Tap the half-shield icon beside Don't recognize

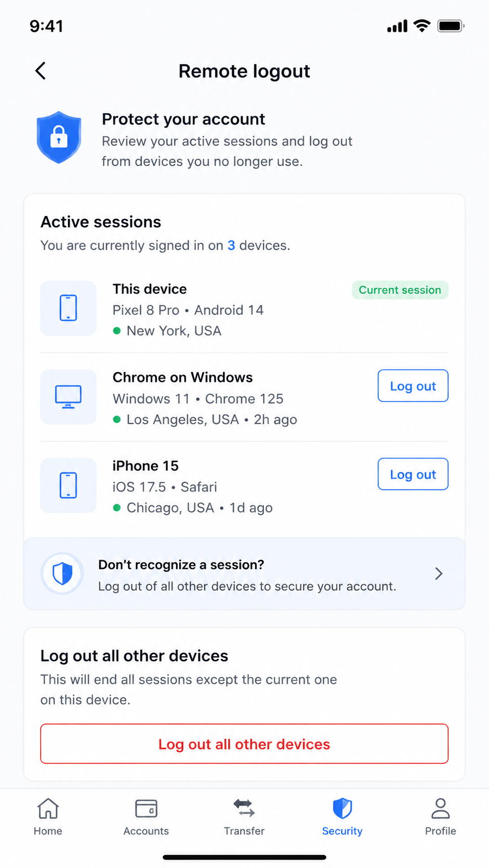(62, 574)
